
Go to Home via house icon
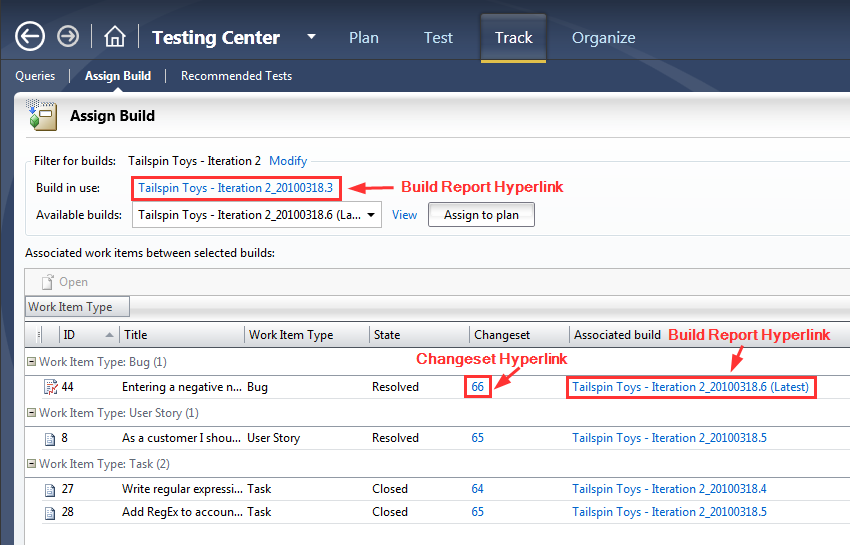[x=115, y=38]
